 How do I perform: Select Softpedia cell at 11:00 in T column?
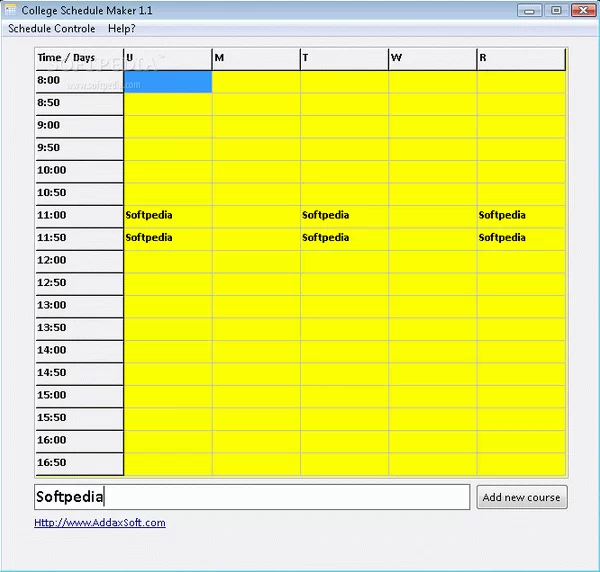pyautogui.click(x=344, y=217)
